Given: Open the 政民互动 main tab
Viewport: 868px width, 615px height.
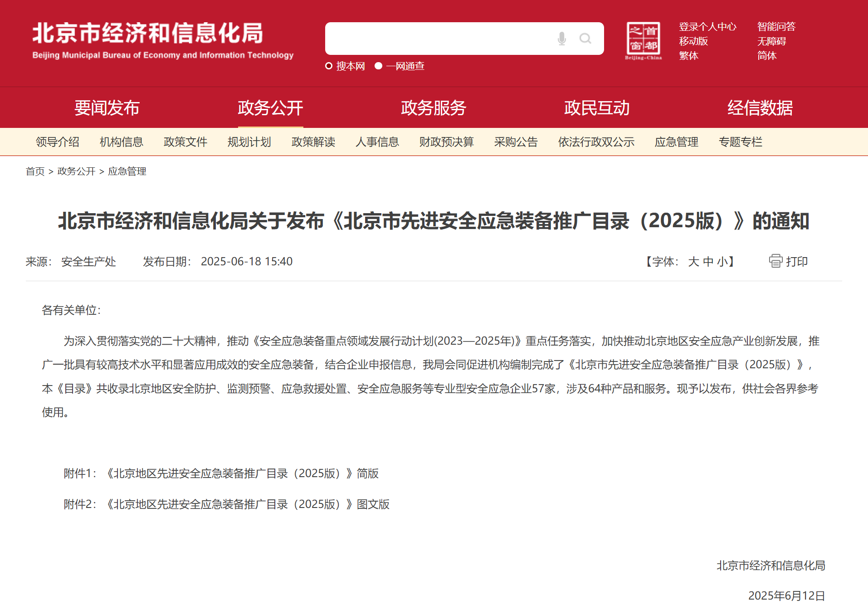Looking at the screenshot, I should [597, 108].
